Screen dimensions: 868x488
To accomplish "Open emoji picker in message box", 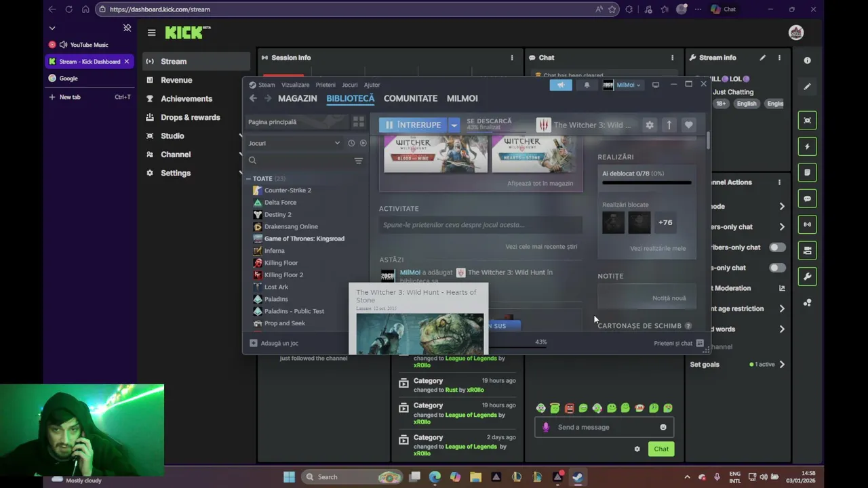I will tap(663, 427).
